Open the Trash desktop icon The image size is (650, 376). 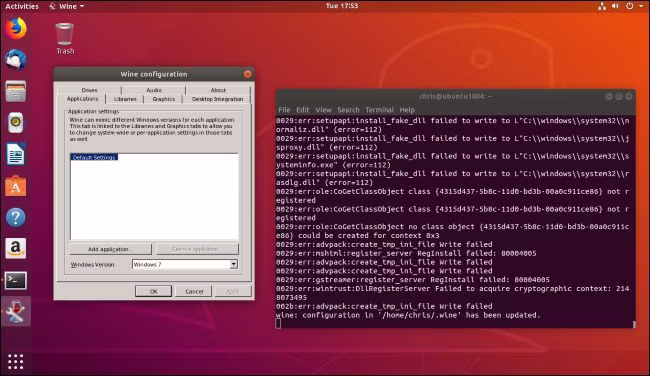pyautogui.click(x=65, y=39)
